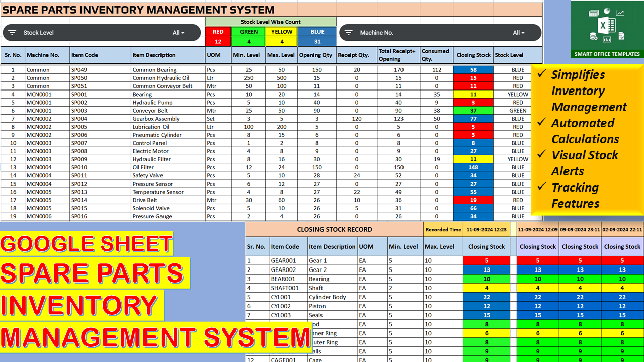
Task: Click the 09-09-2024 23:11 date column header
Action: tap(580, 230)
